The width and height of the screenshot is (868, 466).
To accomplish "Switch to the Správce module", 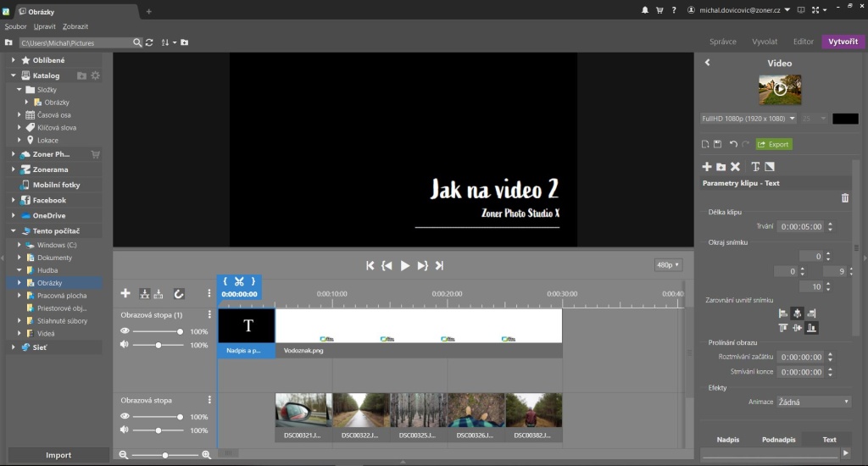I will (x=723, y=42).
